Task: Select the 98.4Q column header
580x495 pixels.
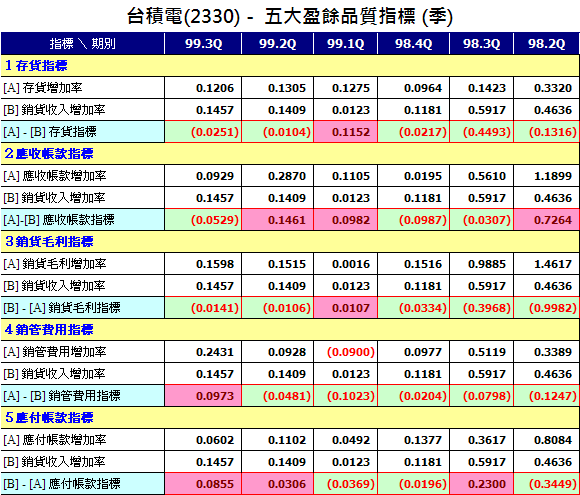Action: (x=414, y=44)
